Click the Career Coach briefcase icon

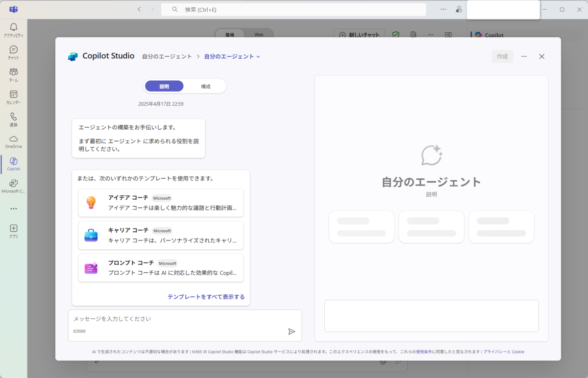(x=91, y=236)
